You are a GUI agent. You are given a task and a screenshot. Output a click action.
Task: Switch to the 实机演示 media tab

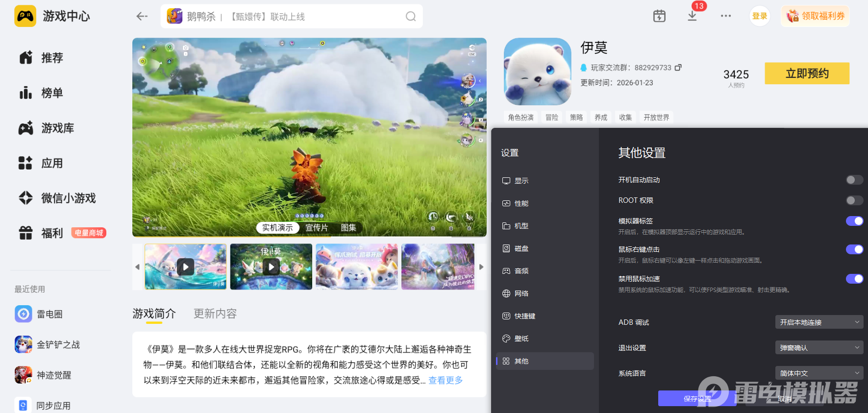point(277,228)
